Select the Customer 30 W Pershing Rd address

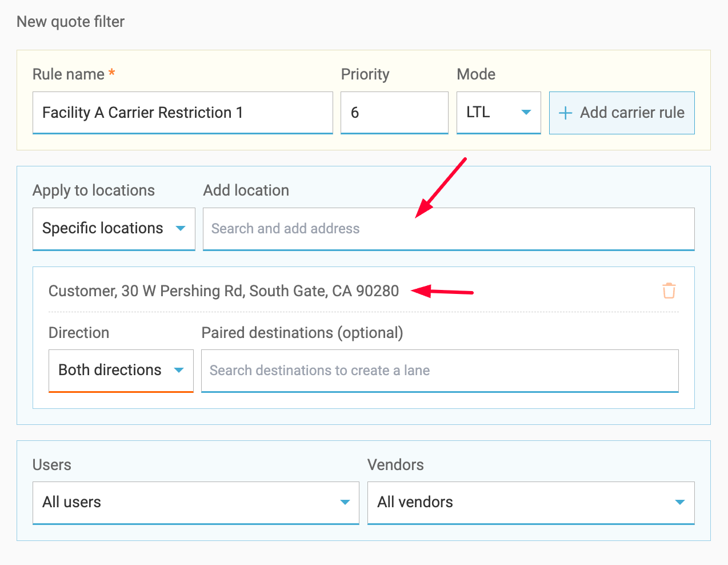[x=223, y=291]
